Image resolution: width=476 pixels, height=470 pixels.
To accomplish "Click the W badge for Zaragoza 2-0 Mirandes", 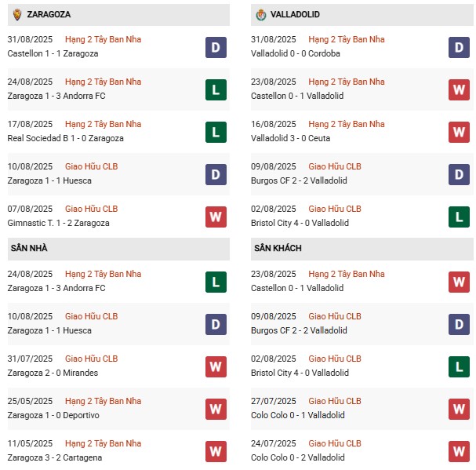I will 216,366.
